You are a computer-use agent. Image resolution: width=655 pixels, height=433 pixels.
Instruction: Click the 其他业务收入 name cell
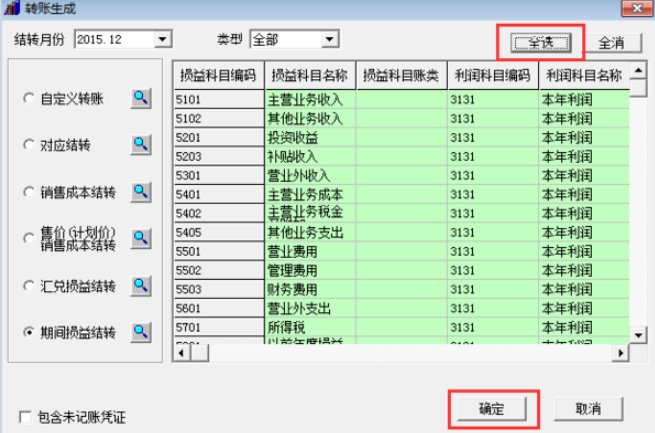310,119
